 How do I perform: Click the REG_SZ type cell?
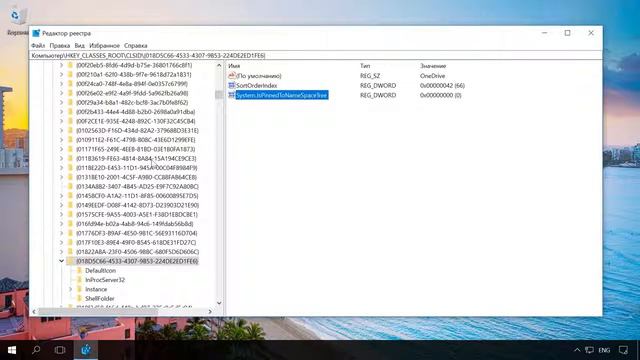coord(370,76)
